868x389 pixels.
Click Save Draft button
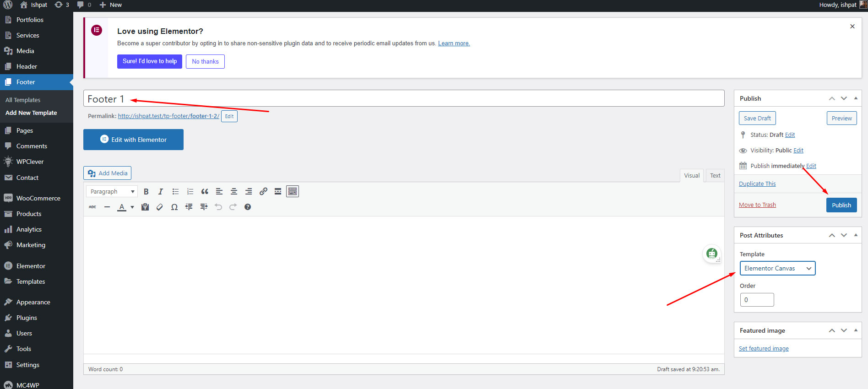tap(757, 118)
